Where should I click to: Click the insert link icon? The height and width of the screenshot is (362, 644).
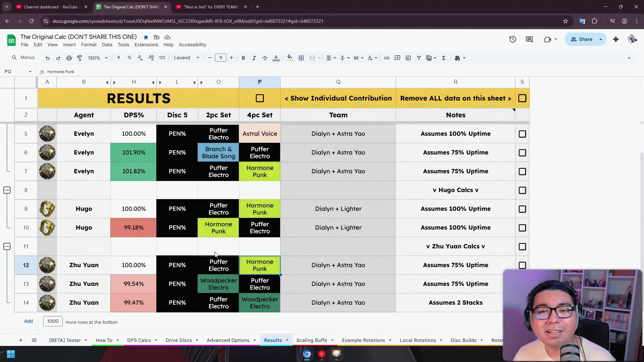tap(387, 58)
